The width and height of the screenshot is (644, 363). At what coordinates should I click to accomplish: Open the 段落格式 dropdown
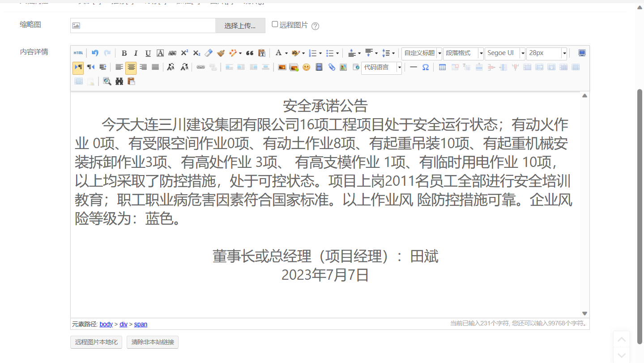[463, 53]
